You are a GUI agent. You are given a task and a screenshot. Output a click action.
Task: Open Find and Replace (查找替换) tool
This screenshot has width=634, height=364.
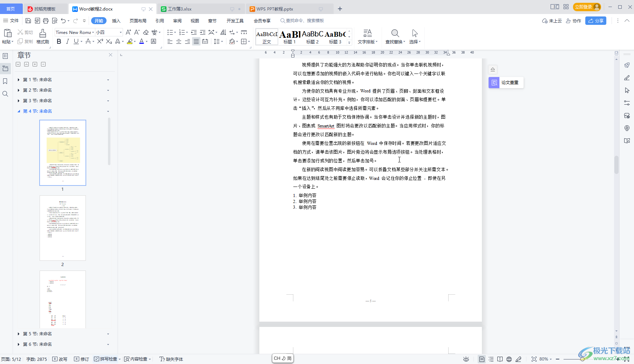[395, 36]
